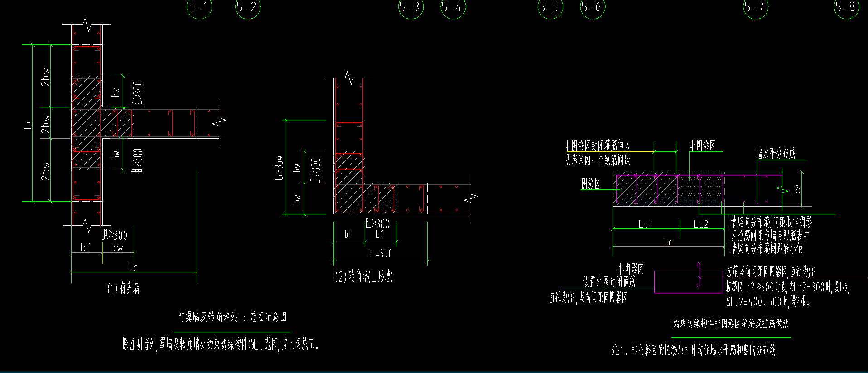868x373 pixels.
Task: Select the caption "(2)转角墙(L形墙)"
Action: 364,276
